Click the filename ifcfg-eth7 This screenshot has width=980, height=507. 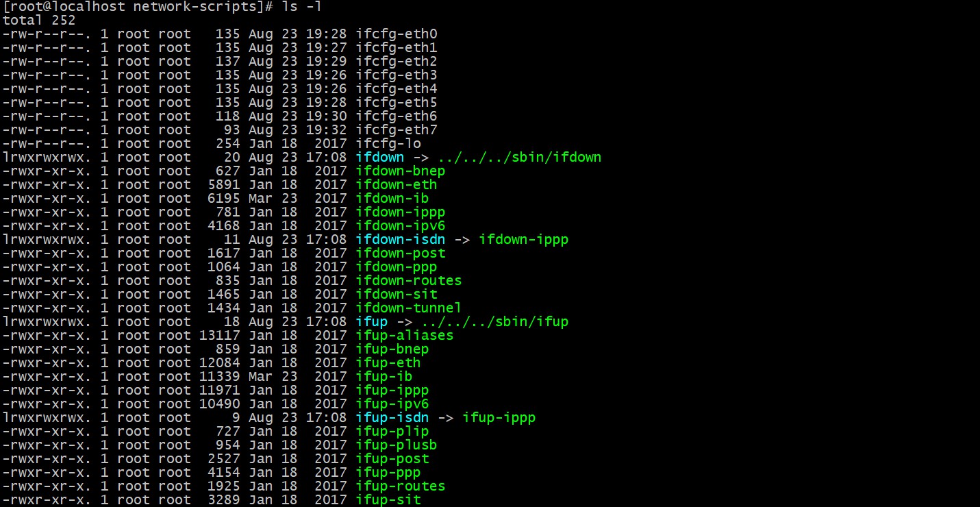pyautogui.click(x=397, y=130)
